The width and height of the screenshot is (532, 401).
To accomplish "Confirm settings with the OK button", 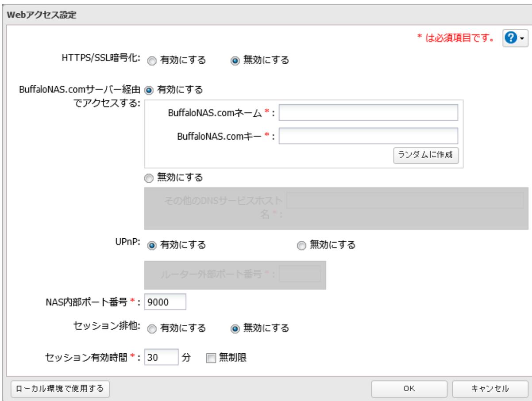I will click(410, 388).
